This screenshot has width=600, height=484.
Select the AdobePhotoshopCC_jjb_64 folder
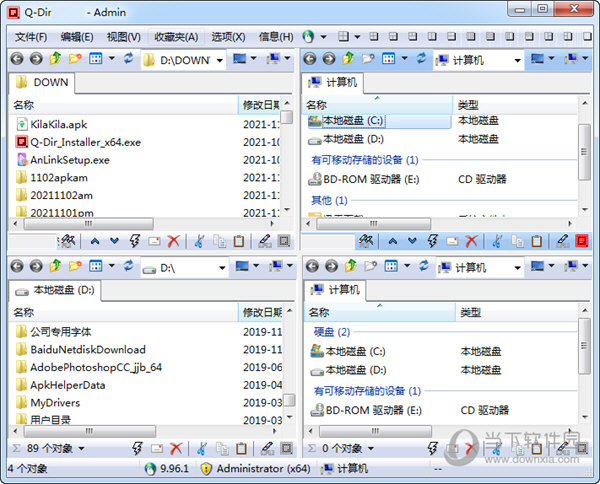[x=89, y=367]
